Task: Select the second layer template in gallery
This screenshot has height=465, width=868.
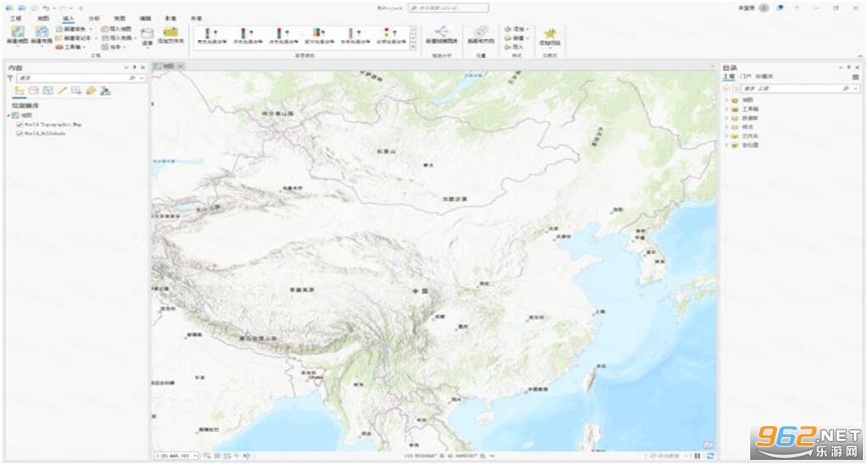Action: (248, 36)
